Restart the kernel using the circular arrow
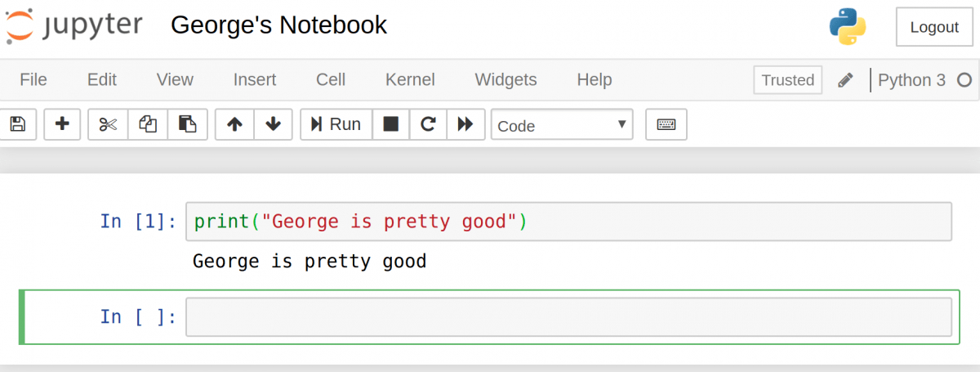 (x=428, y=124)
